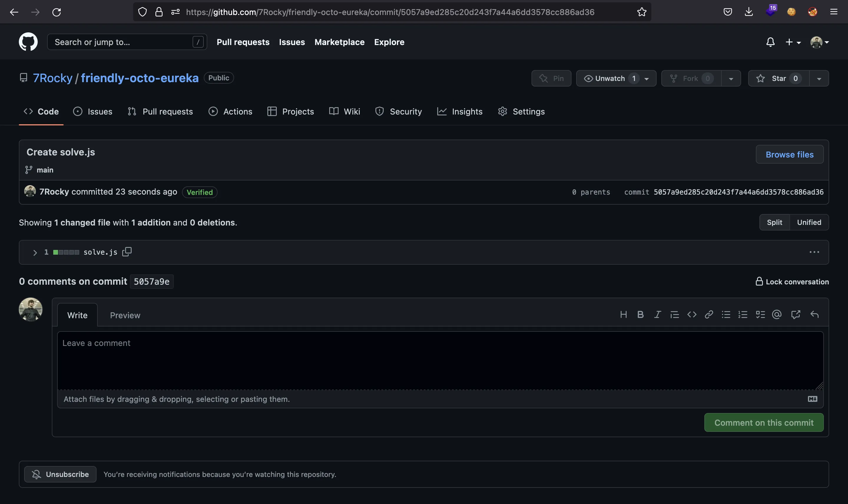Click the Verified signature badge
The width and height of the screenshot is (848, 504).
(x=200, y=192)
